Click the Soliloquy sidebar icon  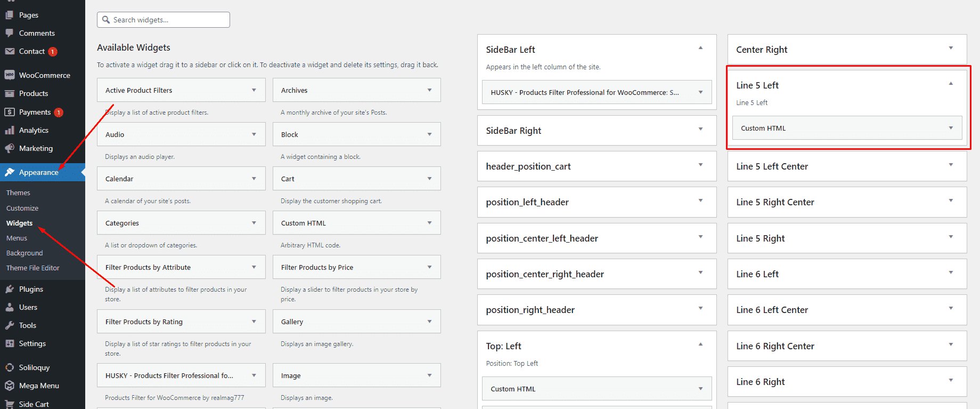tap(10, 367)
